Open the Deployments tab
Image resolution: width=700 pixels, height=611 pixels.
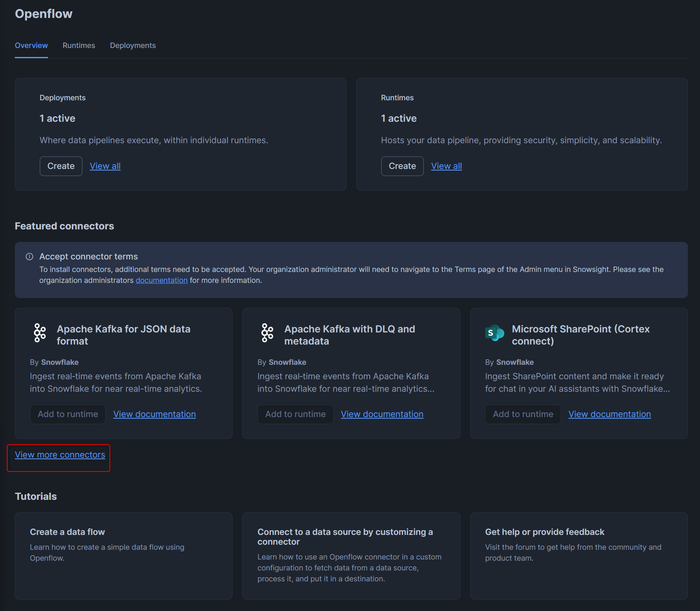pyautogui.click(x=133, y=46)
